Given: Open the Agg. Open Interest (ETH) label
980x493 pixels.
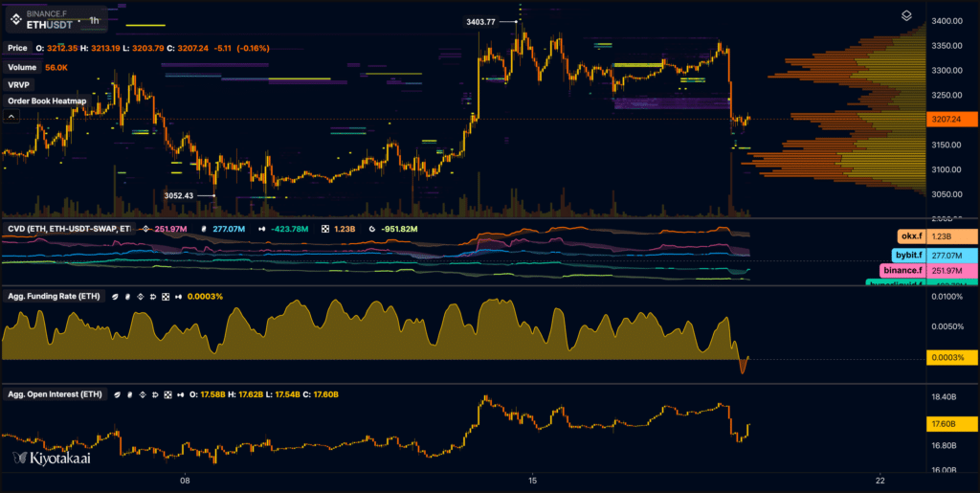Looking at the screenshot, I should tap(56, 394).
